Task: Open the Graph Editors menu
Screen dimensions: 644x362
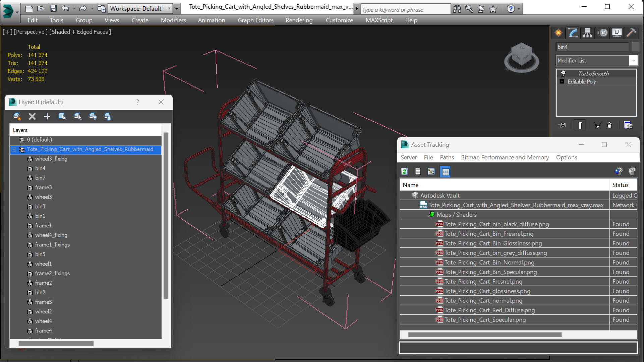Action: click(x=255, y=20)
